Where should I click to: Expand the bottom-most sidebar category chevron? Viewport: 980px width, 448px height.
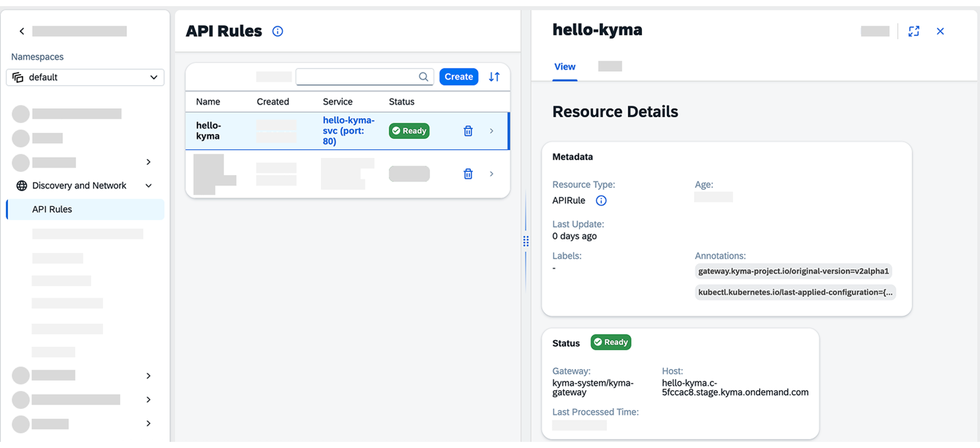coord(148,424)
